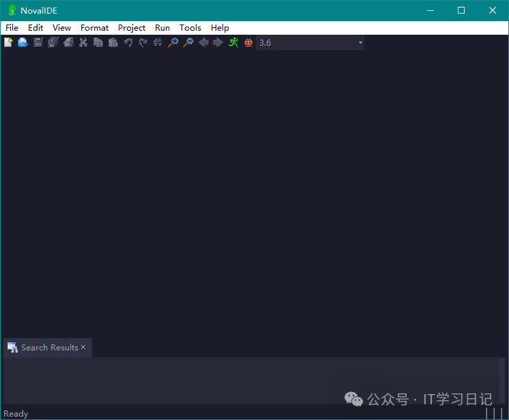
Task: Click the Undo arrow icon
Action: click(128, 42)
